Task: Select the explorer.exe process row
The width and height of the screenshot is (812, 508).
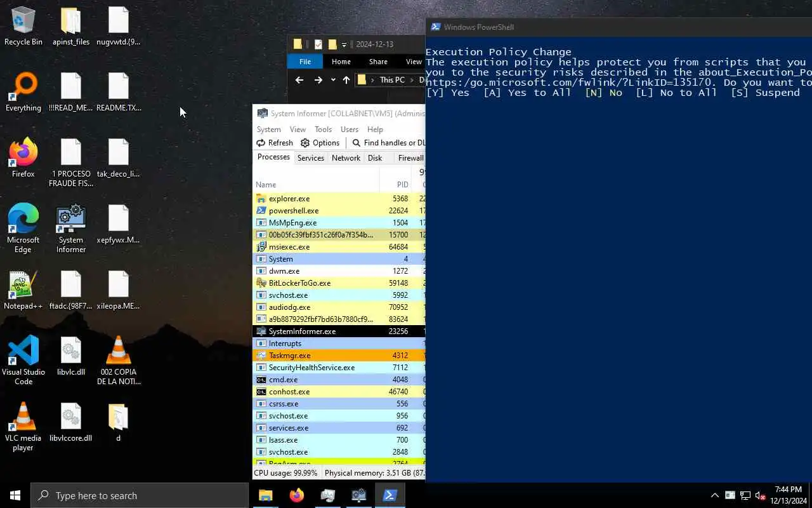Action: [x=339, y=199]
